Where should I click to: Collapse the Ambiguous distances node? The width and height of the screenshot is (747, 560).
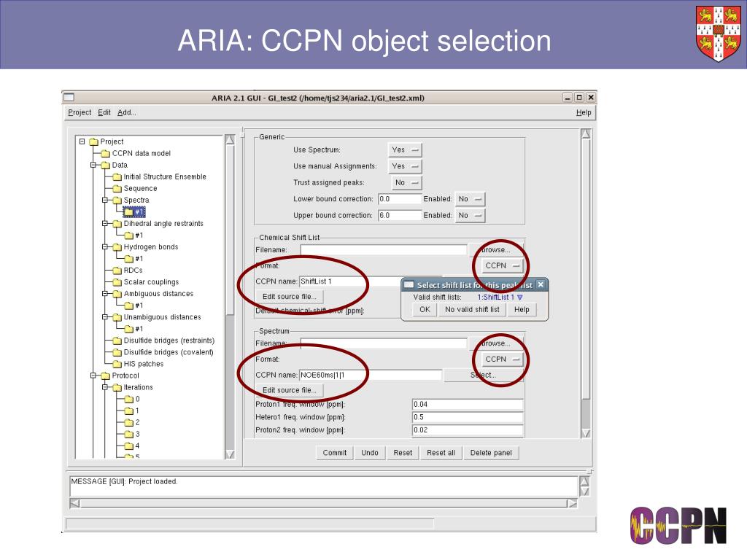(105, 293)
